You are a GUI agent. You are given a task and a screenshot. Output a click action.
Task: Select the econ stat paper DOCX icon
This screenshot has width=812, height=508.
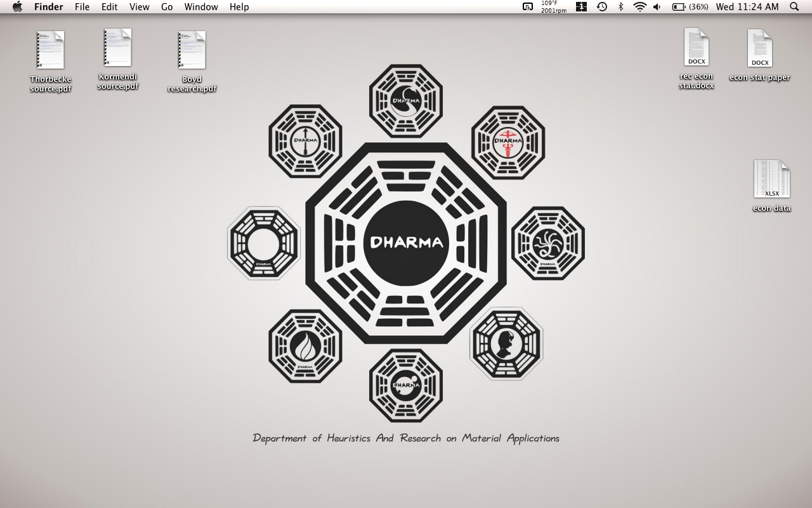(759, 48)
